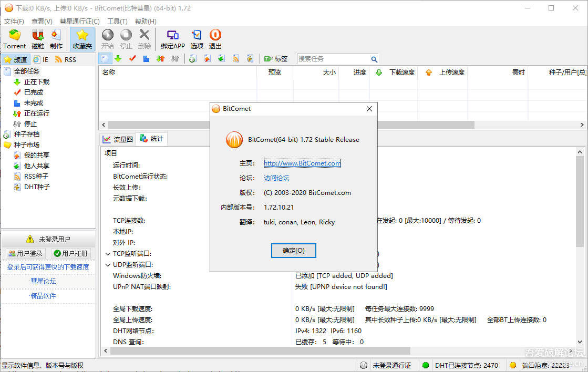Screen dimensions: 588x372
Task: Close the BitComet About dialog
Action: click(369, 109)
